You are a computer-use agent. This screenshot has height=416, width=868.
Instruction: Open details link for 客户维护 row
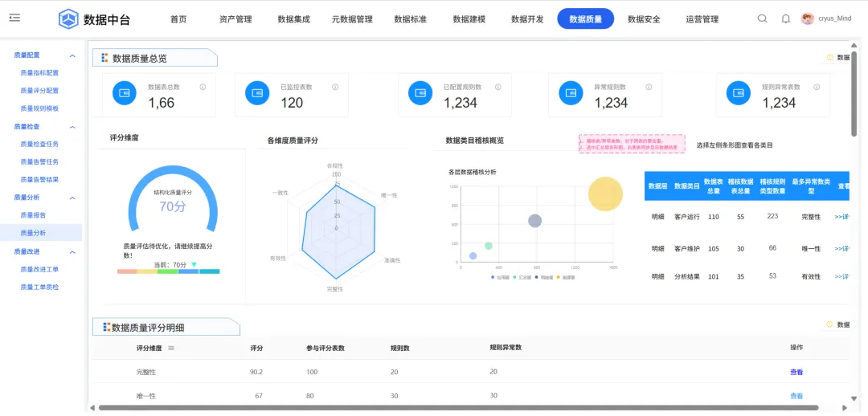(x=841, y=248)
